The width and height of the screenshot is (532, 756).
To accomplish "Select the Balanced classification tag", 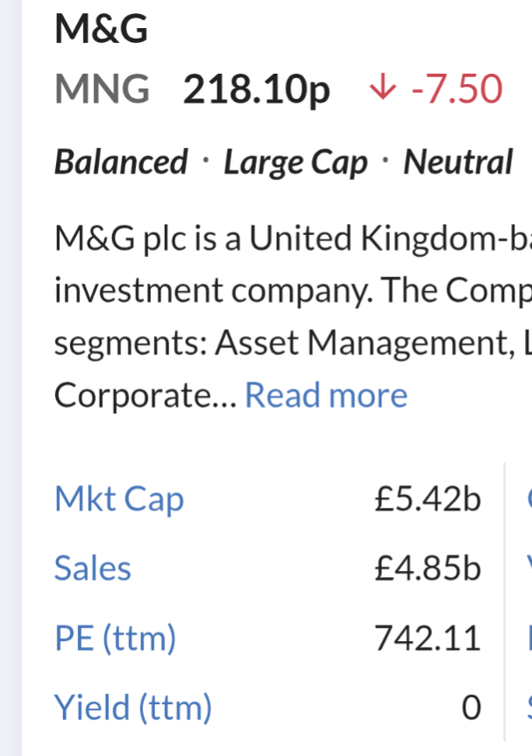I will coord(121,162).
